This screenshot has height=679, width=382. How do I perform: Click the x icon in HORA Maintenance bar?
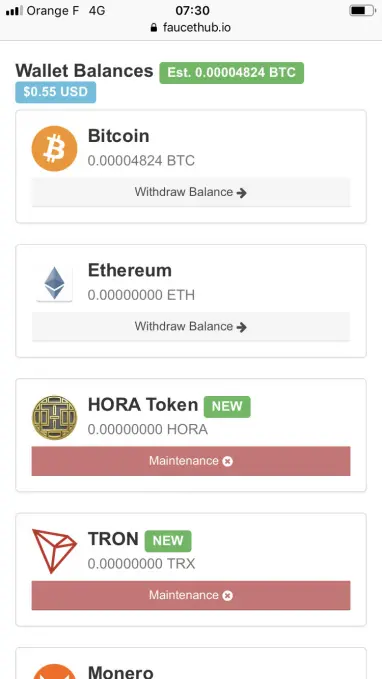point(228,462)
